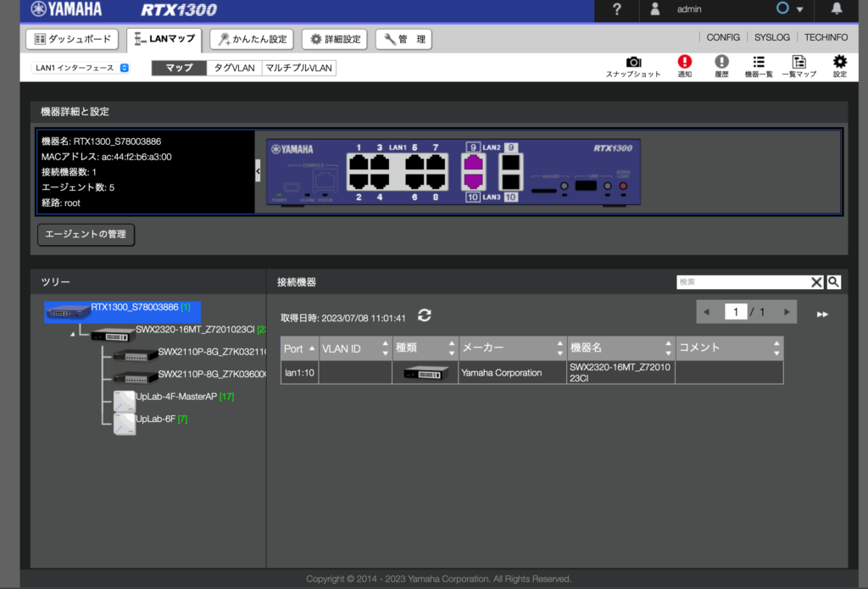This screenshot has width=868, height=589.
Task: Switch to the Tag VLAN tab
Action: click(233, 68)
